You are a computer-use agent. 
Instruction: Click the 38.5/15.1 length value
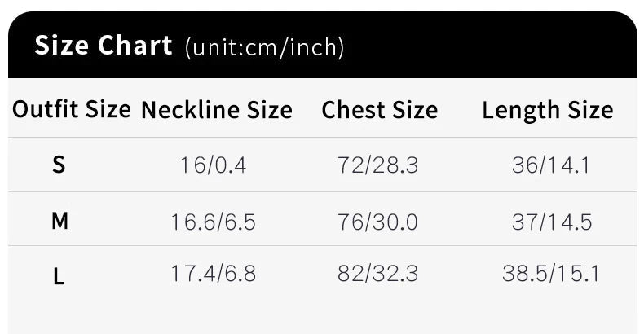[x=551, y=273]
